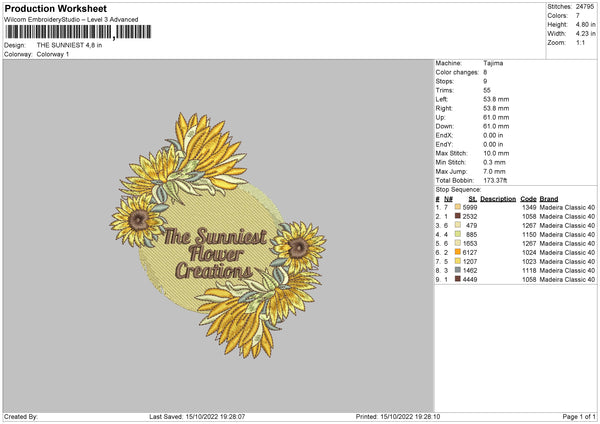Viewport: 600px width, 424px height.
Task: Click the orange swatch beside 6127 stitches
Action: coord(458,252)
